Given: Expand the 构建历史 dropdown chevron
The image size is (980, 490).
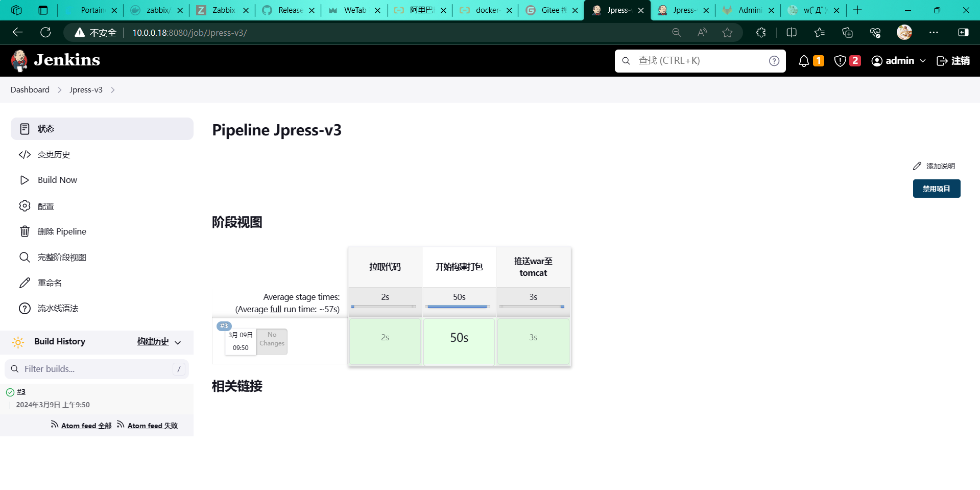Looking at the screenshot, I should tap(178, 342).
